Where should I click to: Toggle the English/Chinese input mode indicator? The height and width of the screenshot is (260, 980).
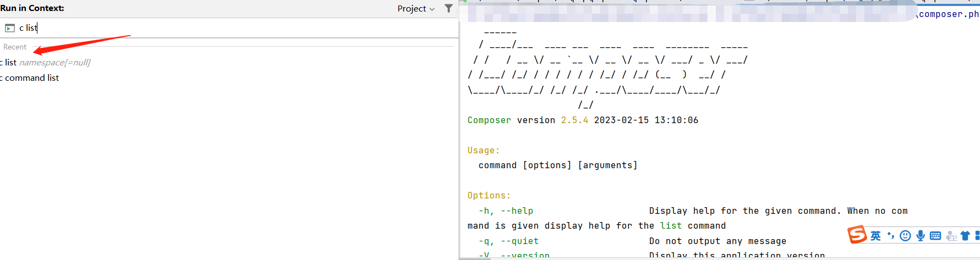(x=875, y=236)
